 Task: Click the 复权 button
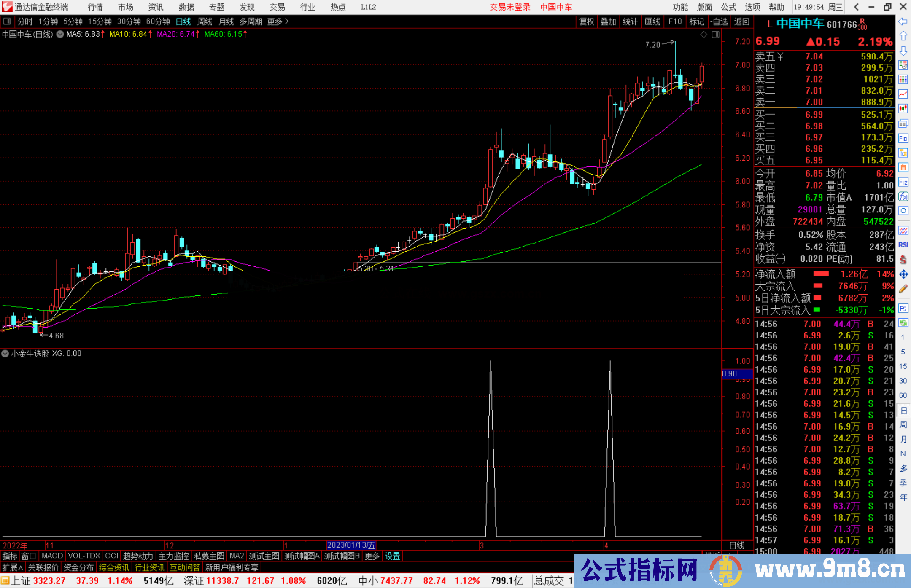587,21
